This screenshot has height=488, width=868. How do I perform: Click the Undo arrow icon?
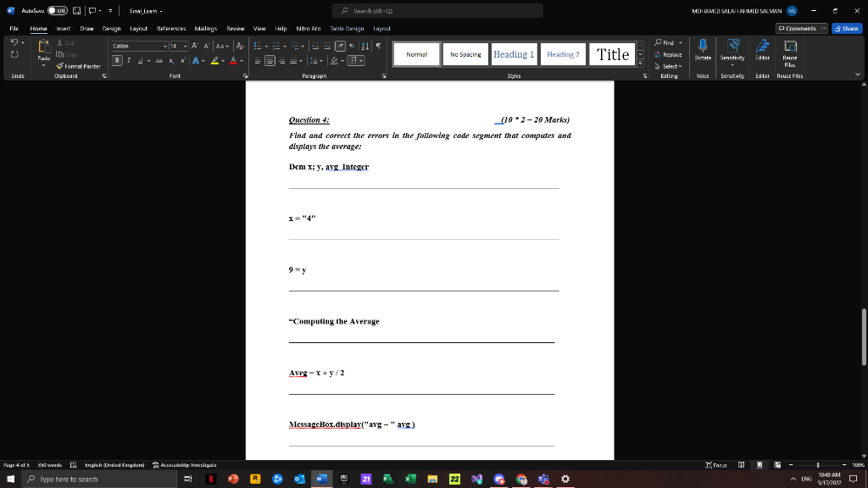tap(14, 42)
